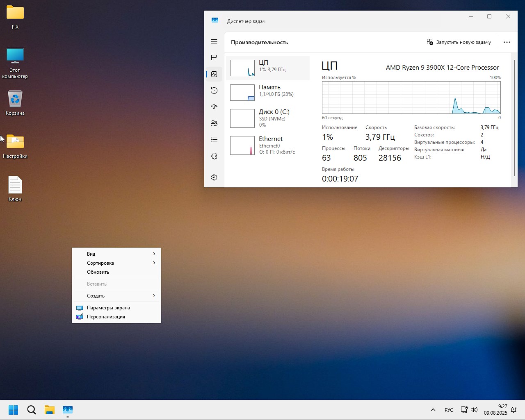
Task: Select the Ethernet performance item
Action: (x=268, y=145)
